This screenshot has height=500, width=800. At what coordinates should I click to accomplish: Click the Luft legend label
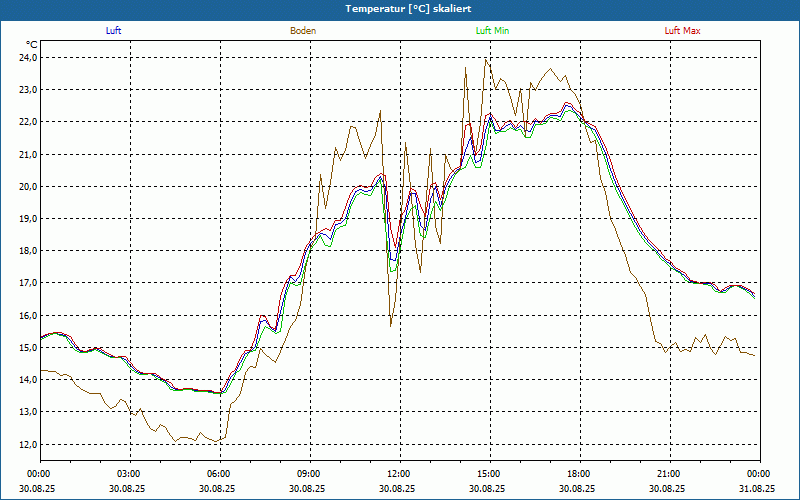tap(113, 31)
